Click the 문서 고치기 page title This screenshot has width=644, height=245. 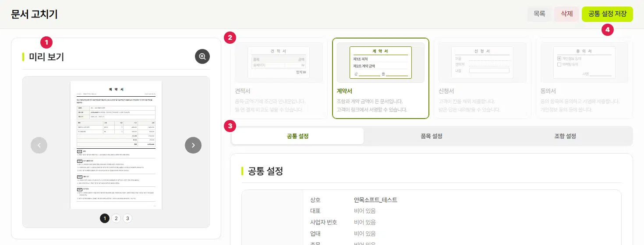coord(35,14)
